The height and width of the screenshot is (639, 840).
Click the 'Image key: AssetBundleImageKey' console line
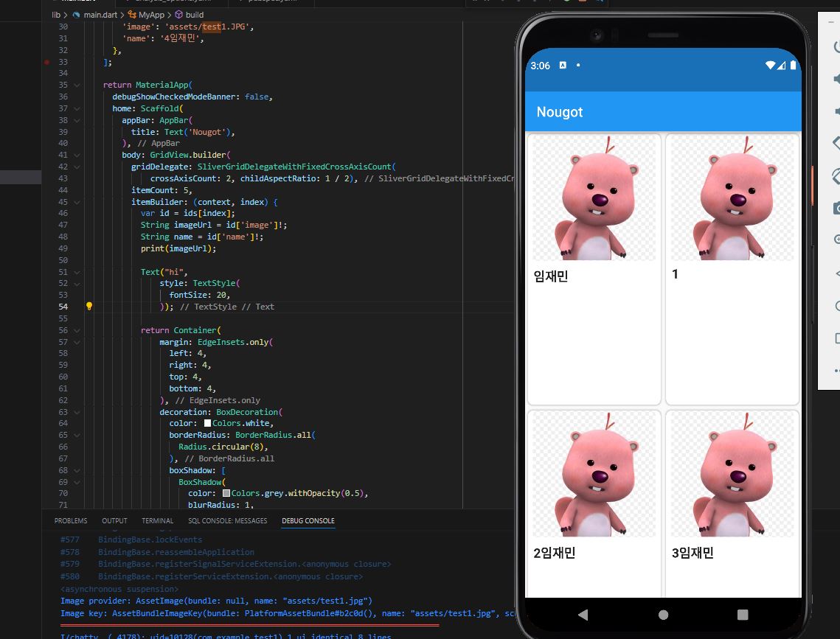(x=287, y=613)
